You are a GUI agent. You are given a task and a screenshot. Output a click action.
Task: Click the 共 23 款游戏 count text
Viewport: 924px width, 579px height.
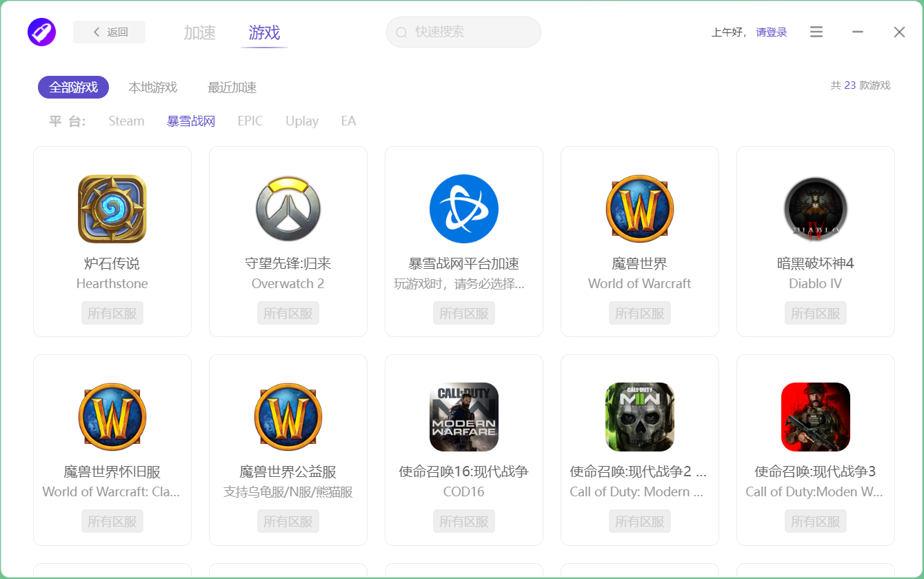[x=861, y=85]
